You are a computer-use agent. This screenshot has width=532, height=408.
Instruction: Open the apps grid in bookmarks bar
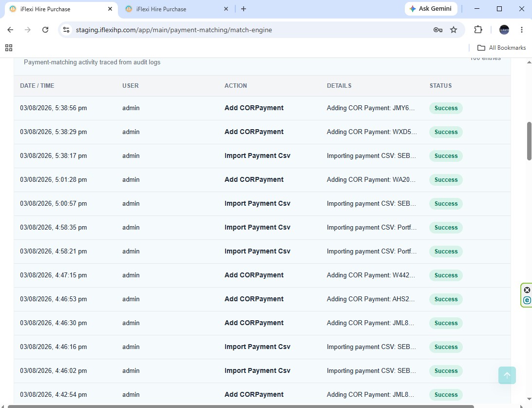pyautogui.click(x=9, y=48)
